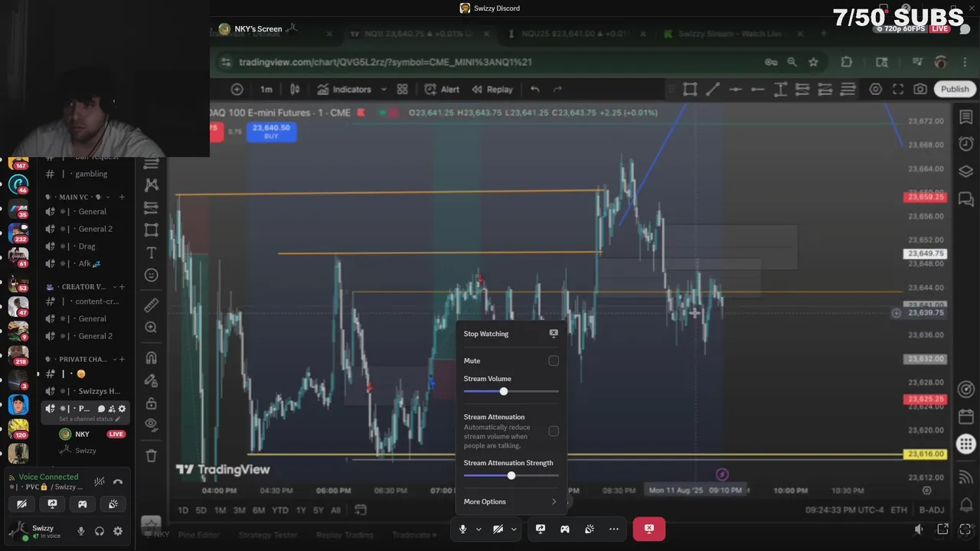Viewport: 980px width, 551px height.
Task: Open the dialpad grid icon on right sidebar
Action: [x=965, y=444]
